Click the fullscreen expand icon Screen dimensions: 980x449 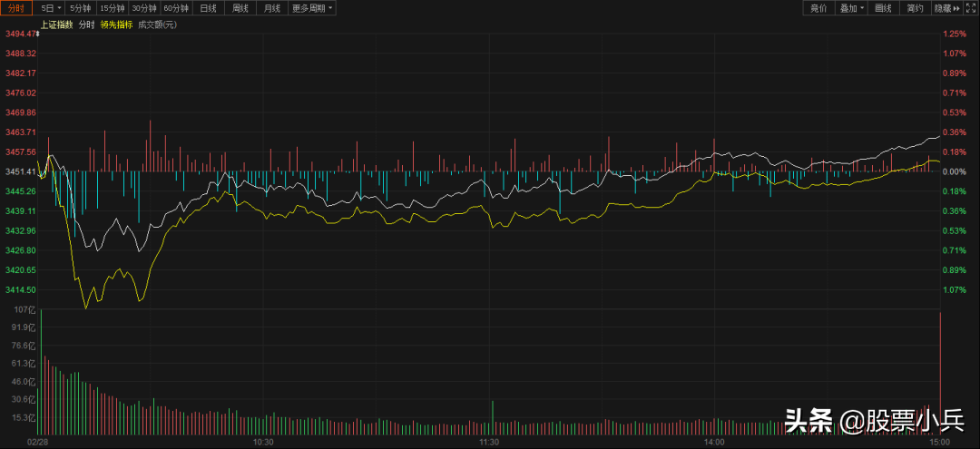pyautogui.click(x=971, y=8)
